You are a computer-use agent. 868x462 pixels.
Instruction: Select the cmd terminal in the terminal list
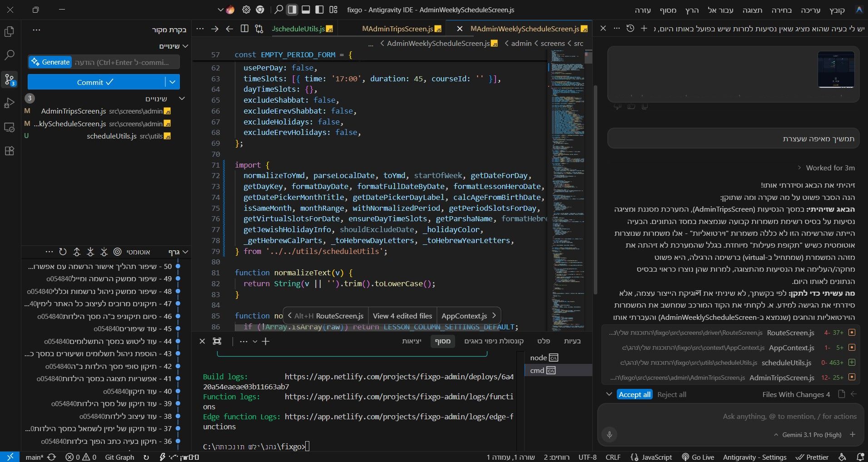[x=558, y=370]
